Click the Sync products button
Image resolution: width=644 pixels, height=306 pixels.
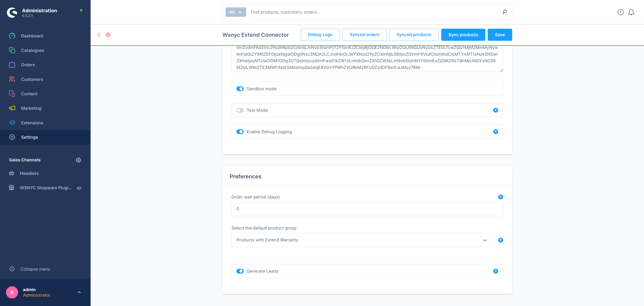pos(463,35)
